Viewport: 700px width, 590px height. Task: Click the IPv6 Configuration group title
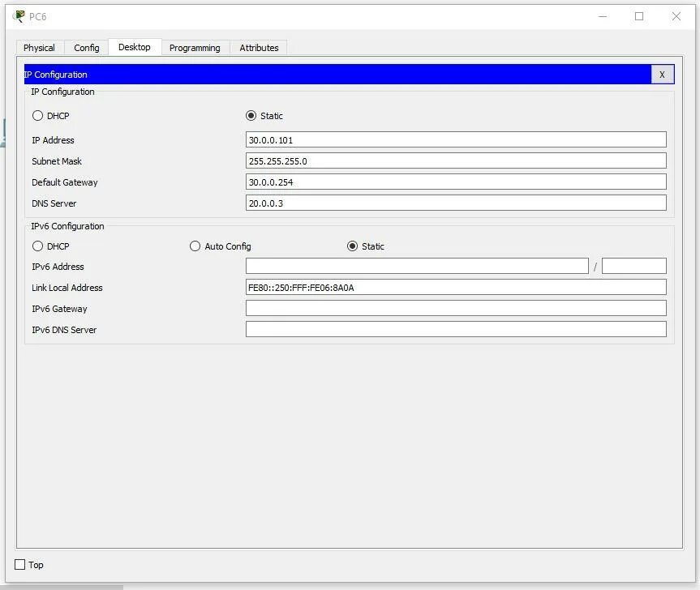click(67, 226)
